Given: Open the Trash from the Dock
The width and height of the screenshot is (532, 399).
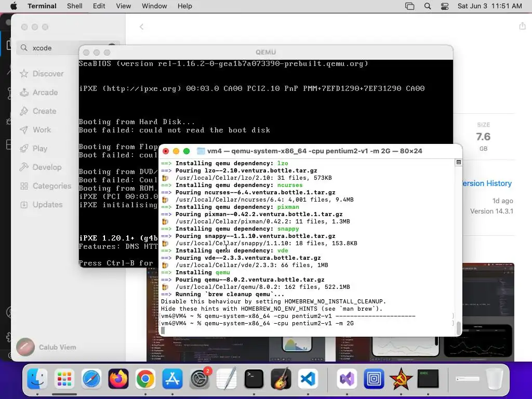Looking at the screenshot, I should (x=495, y=379).
